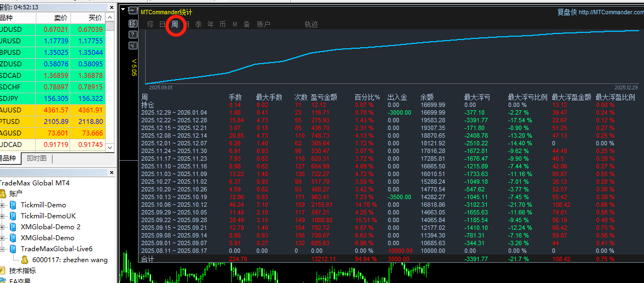Image resolution: width=644 pixels, height=283 pixels.
Task: Expand the Tickmill-DemoUK tree node
Action: (2, 216)
